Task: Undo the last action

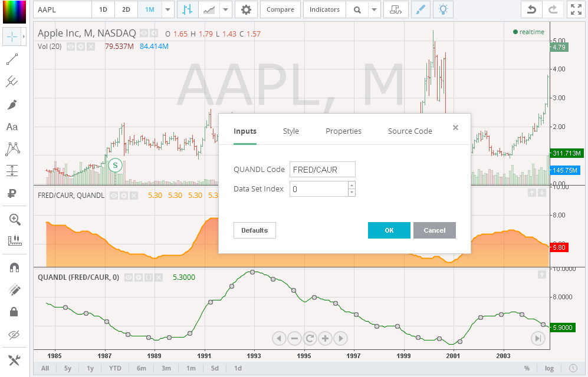Action: pos(531,10)
